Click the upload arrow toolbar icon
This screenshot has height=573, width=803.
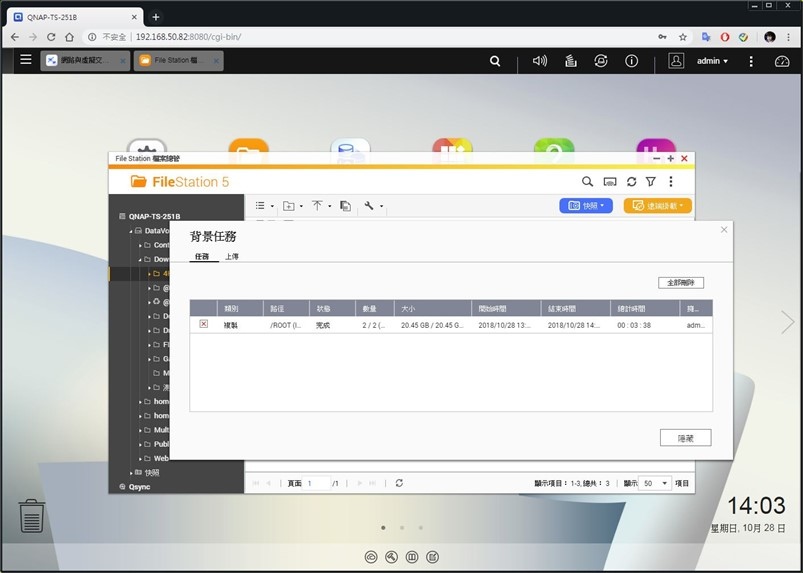pyautogui.click(x=317, y=205)
